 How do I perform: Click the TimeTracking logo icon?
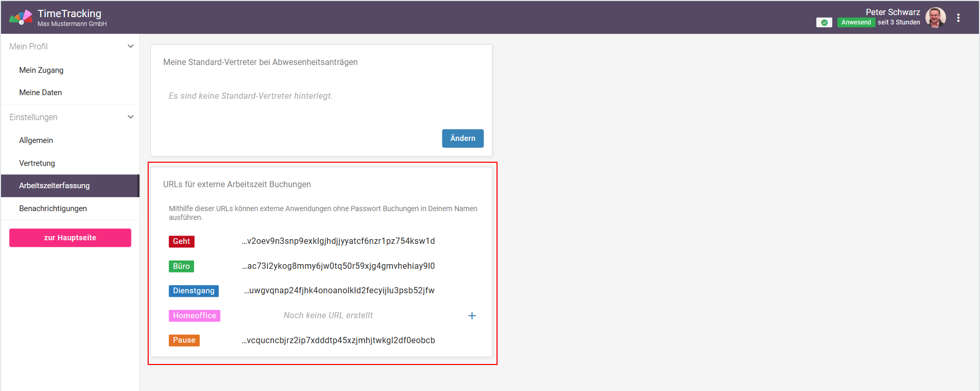[21, 18]
